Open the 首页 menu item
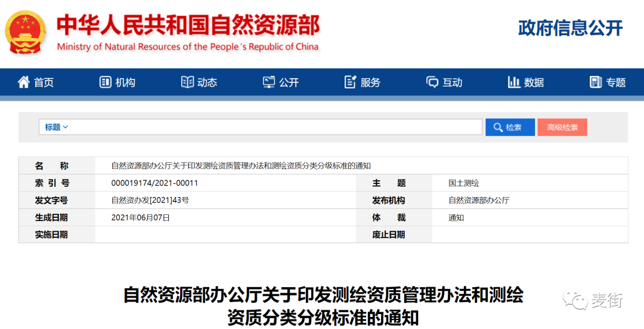Viewport: 644px width, 329px height. (36, 82)
